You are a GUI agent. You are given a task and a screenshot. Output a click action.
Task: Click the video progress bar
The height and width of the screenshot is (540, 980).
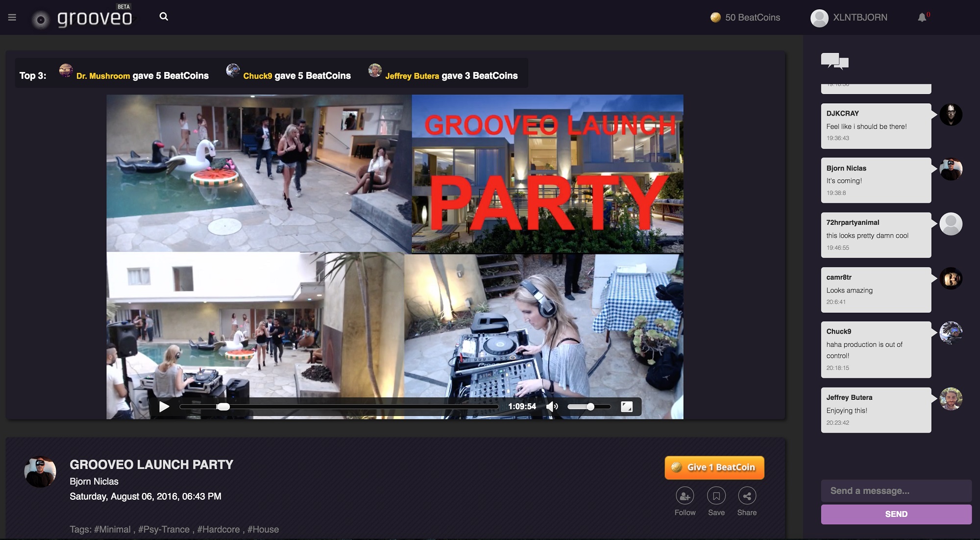[x=338, y=407]
